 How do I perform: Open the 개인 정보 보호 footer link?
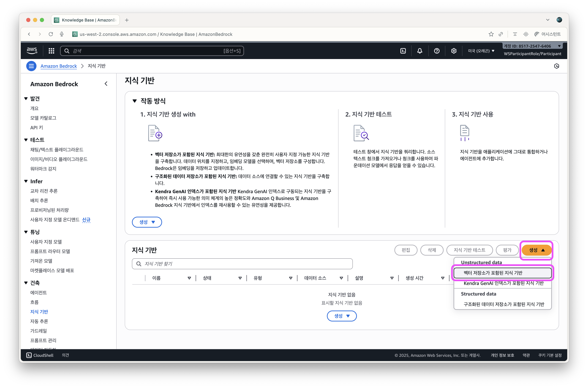click(502, 355)
